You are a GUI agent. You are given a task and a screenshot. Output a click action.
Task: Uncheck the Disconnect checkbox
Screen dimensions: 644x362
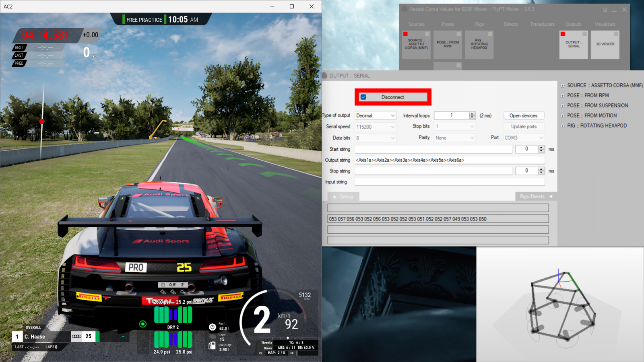pyautogui.click(x=363, y=97)
